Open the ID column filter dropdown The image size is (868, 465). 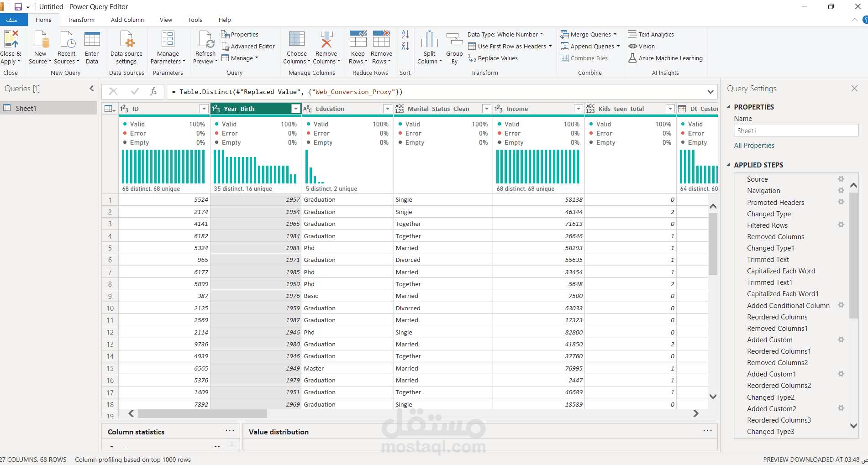click(204, 109)
